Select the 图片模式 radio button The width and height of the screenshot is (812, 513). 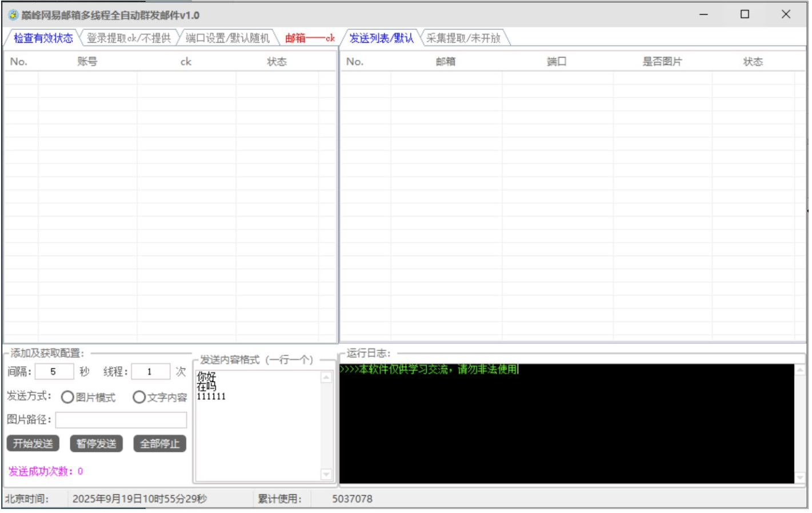pyautogui.click(x=67, y=397)
